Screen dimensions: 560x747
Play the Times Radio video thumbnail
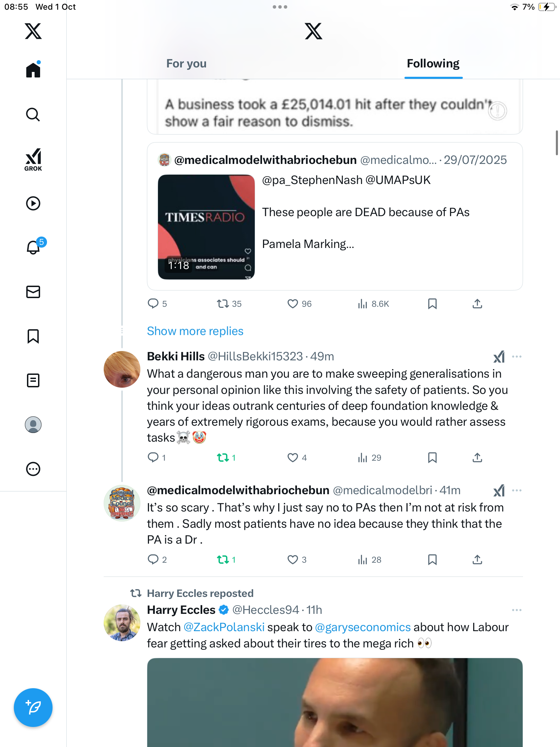pyautogui.click(x=206, y=227)
